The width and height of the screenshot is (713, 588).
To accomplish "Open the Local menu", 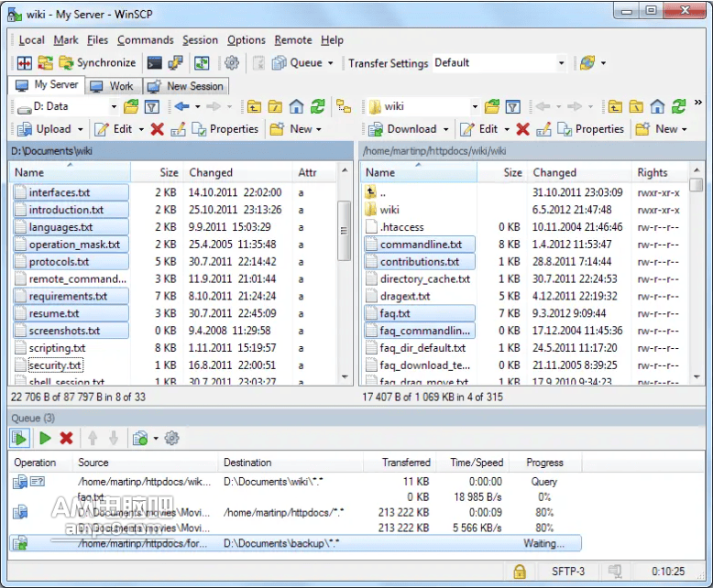I will pos(31,40).
